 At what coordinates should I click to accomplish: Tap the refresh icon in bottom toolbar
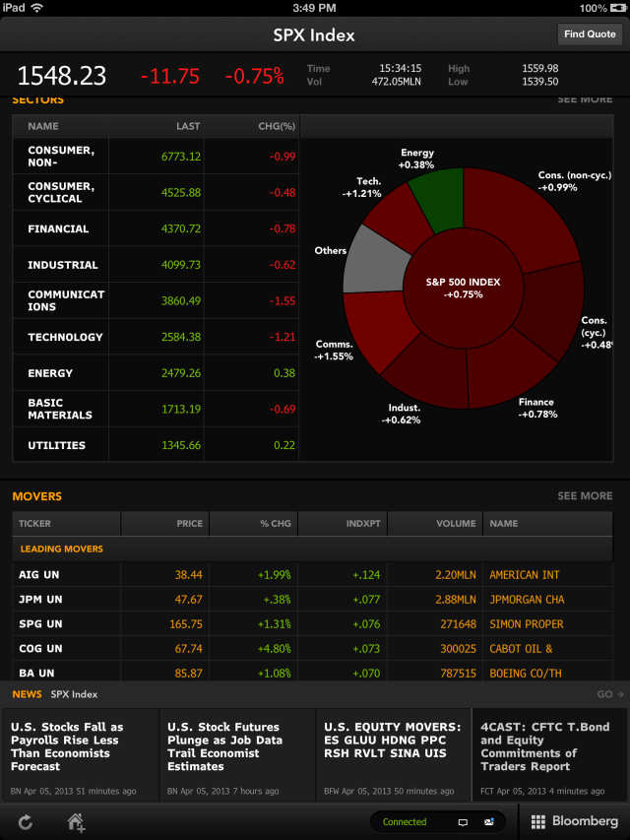click(x=27, y=822)
